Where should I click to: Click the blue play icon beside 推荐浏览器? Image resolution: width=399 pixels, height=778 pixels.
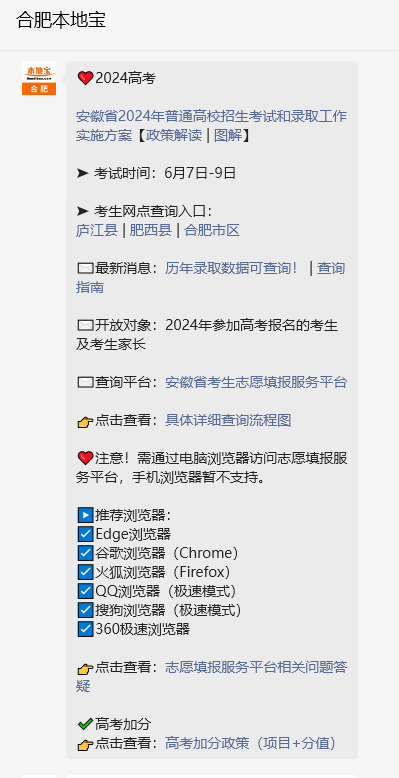(x=85, y=515)
